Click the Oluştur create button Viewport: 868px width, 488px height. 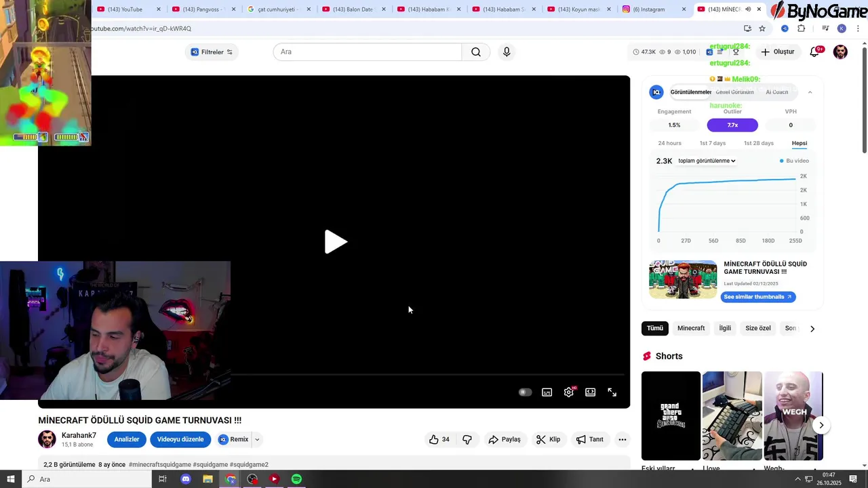[x=777, y=52]
